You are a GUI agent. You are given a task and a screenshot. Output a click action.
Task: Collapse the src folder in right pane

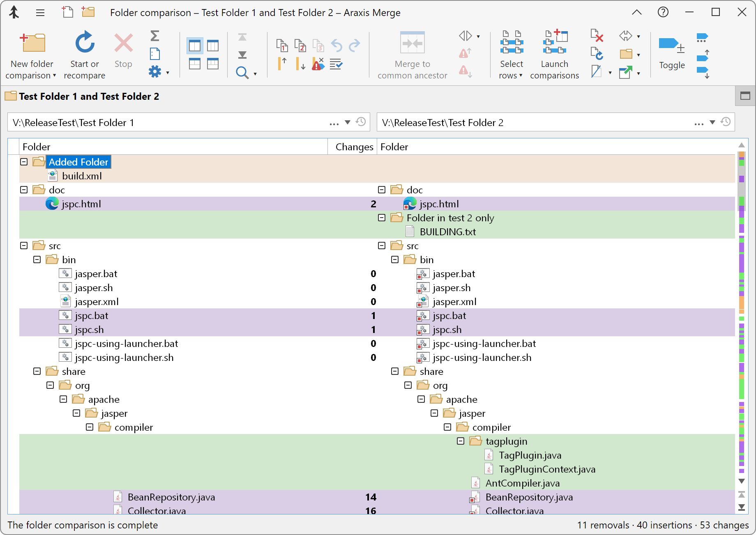point(382,245)
